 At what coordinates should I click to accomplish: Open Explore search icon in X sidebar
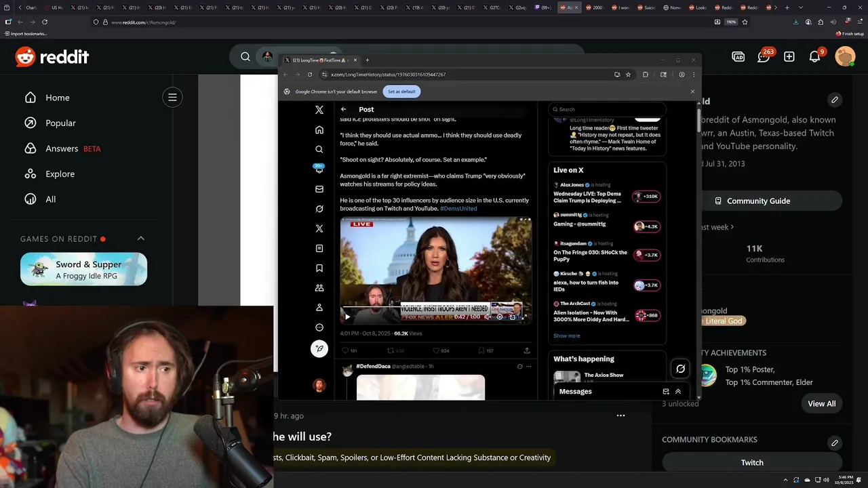tap(319, 149)
